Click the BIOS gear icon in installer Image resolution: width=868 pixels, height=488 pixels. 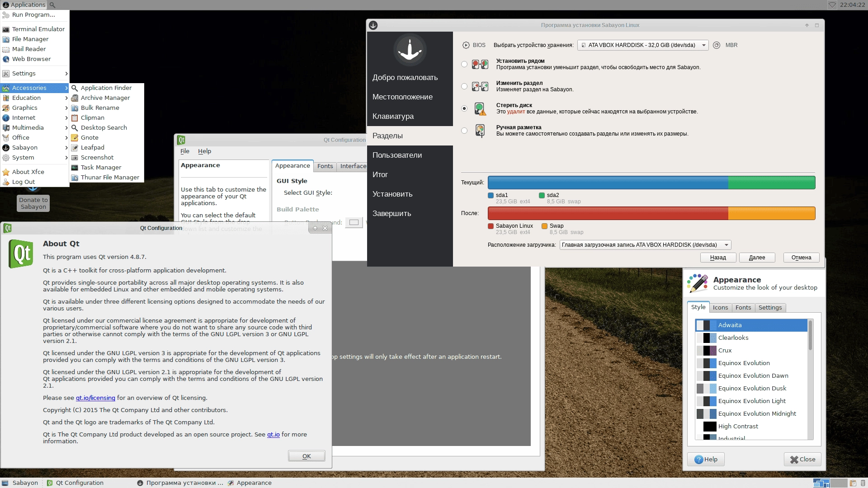pyautogui.click(x=466, y=45)
